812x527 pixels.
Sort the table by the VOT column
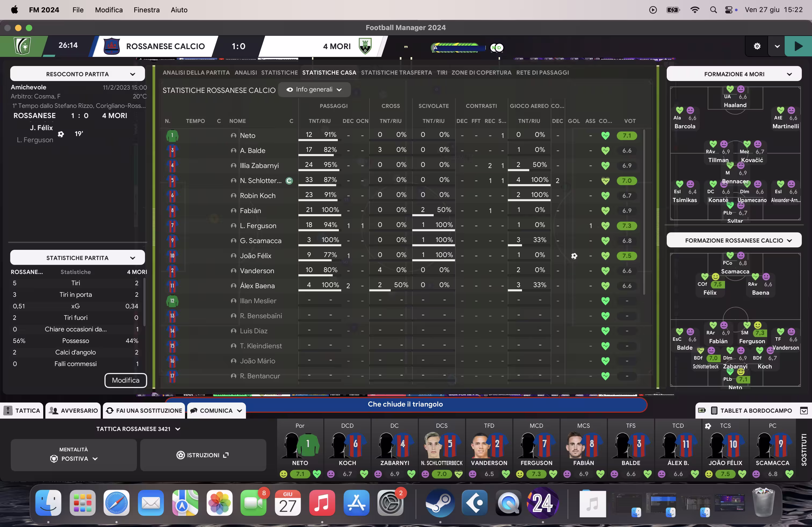[x=630, y=121]
